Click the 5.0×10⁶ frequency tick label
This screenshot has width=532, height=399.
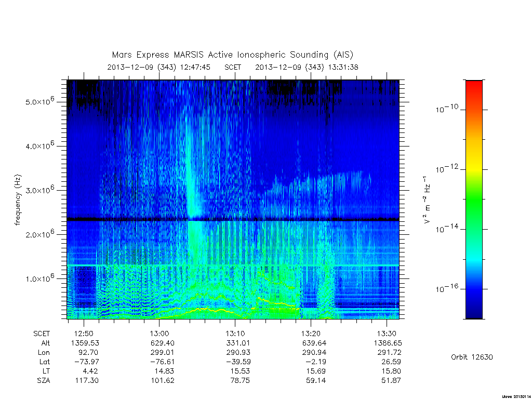(x=39, y=101)
